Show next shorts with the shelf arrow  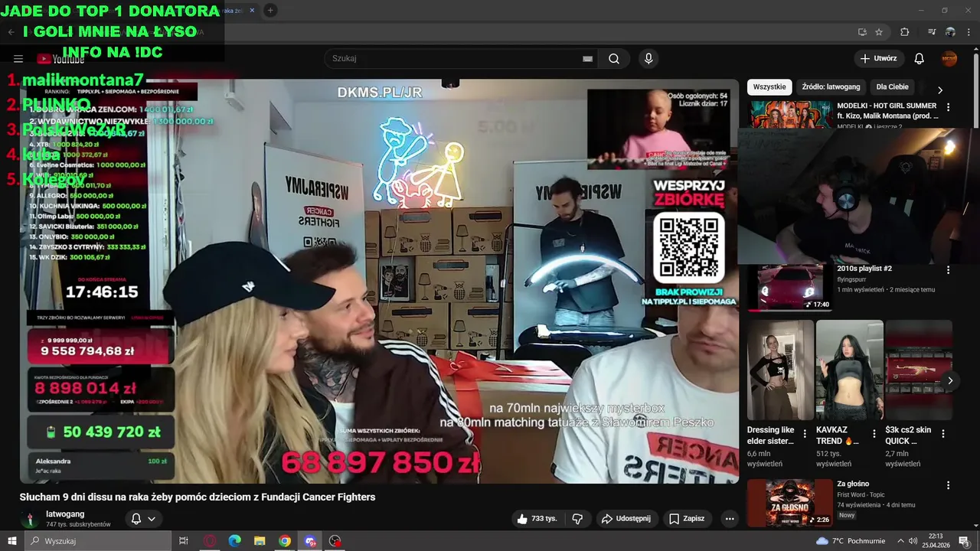[949, 380]
